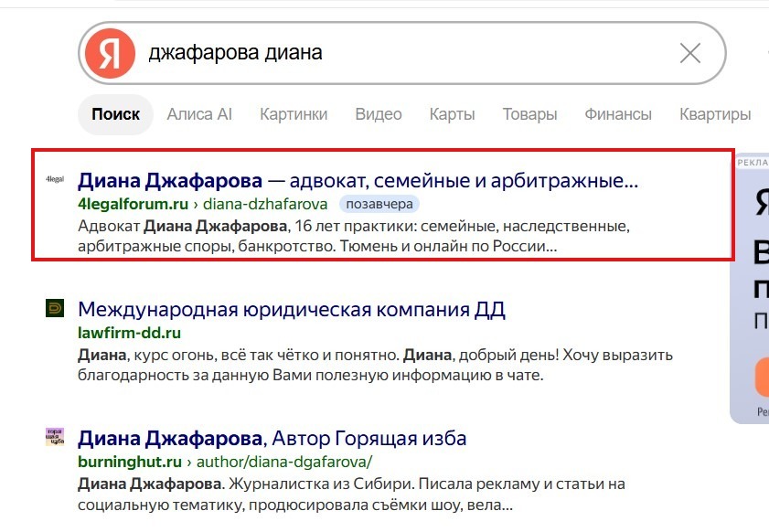Click the Yandex logo icon
769x532 pixels.
click(110, 53)
